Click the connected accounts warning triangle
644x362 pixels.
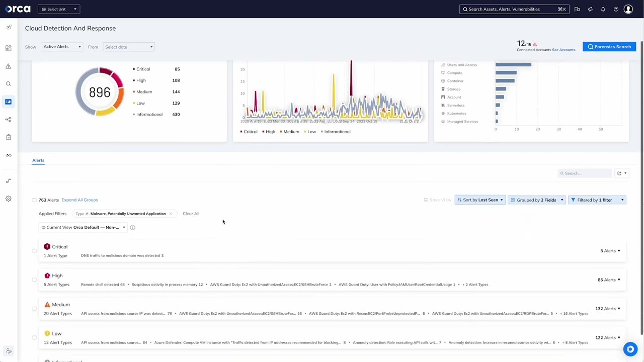[x=534, y=44]
